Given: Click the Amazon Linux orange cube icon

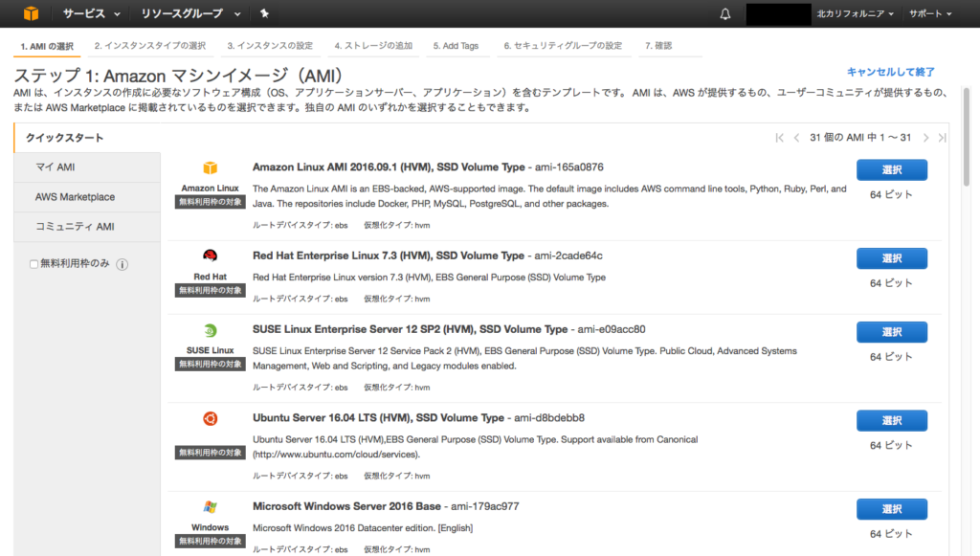Looking at the screenshot, I should point(210,168).
